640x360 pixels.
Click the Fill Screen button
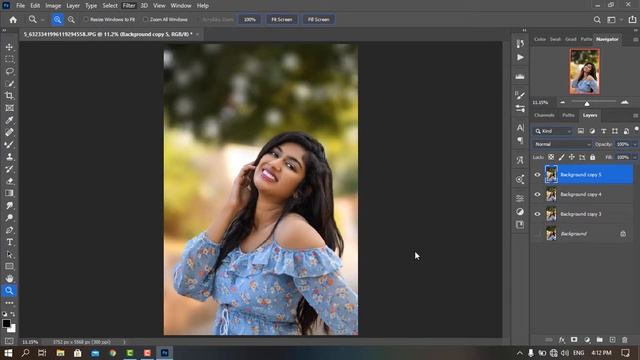point(318,20)
